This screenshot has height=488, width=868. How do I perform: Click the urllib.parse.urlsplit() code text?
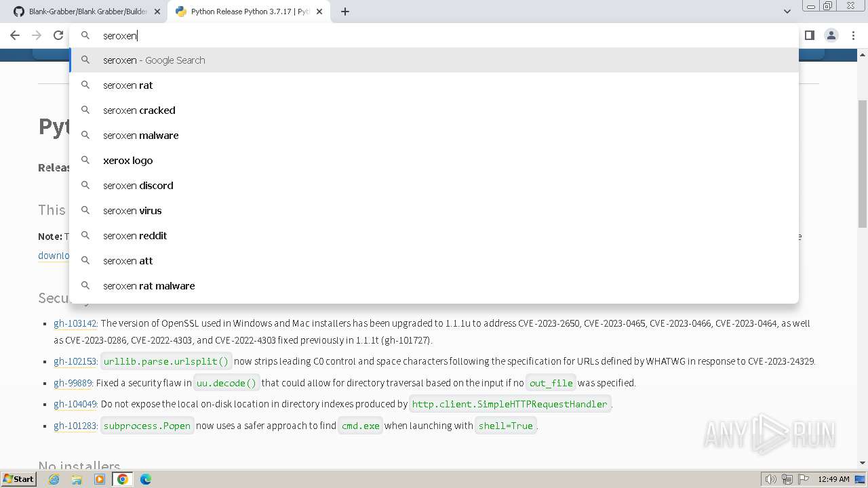[x=166, y=361]
